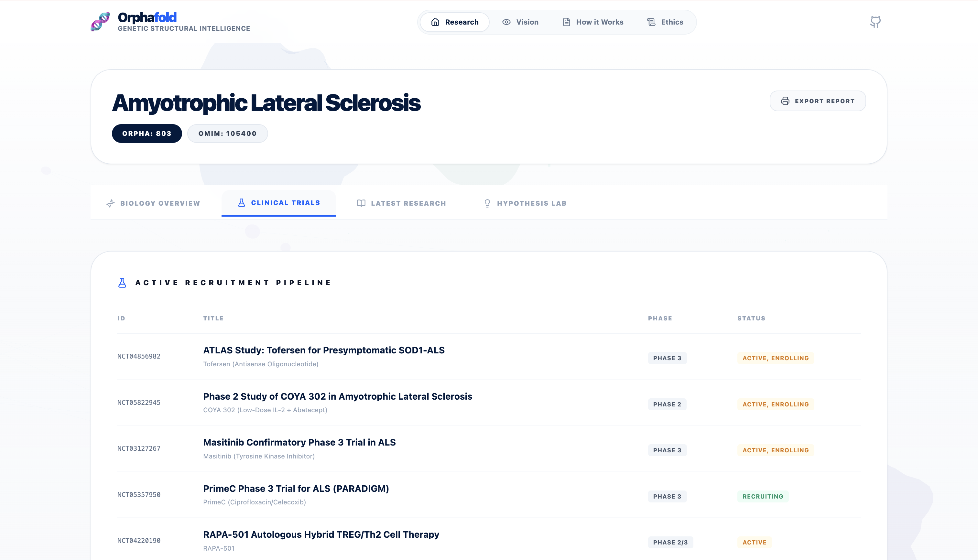Click the scroll icon beside Ethics
This screenshot has height=560, width=978.
click(651, 22)
